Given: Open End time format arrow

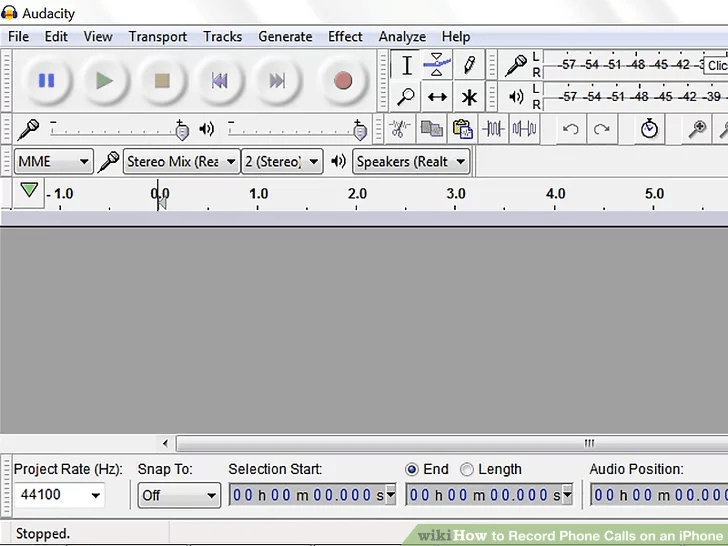Looking at the screenshot, I should 567,495.
